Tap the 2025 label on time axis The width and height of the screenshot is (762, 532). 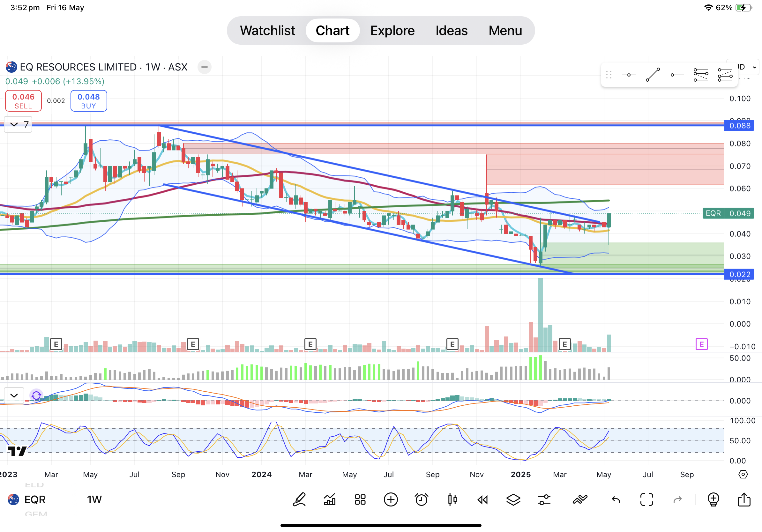(521, 474)
